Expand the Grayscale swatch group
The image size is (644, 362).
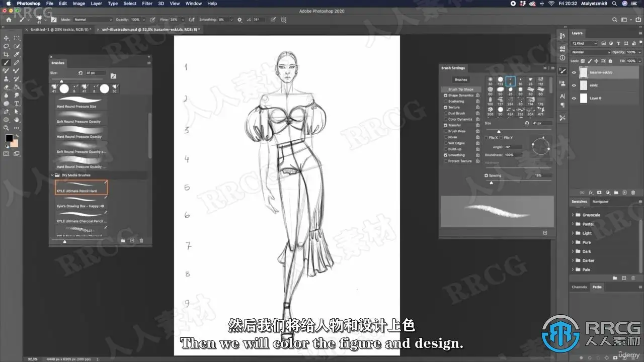pyautogui.click(x=573, y=215)
